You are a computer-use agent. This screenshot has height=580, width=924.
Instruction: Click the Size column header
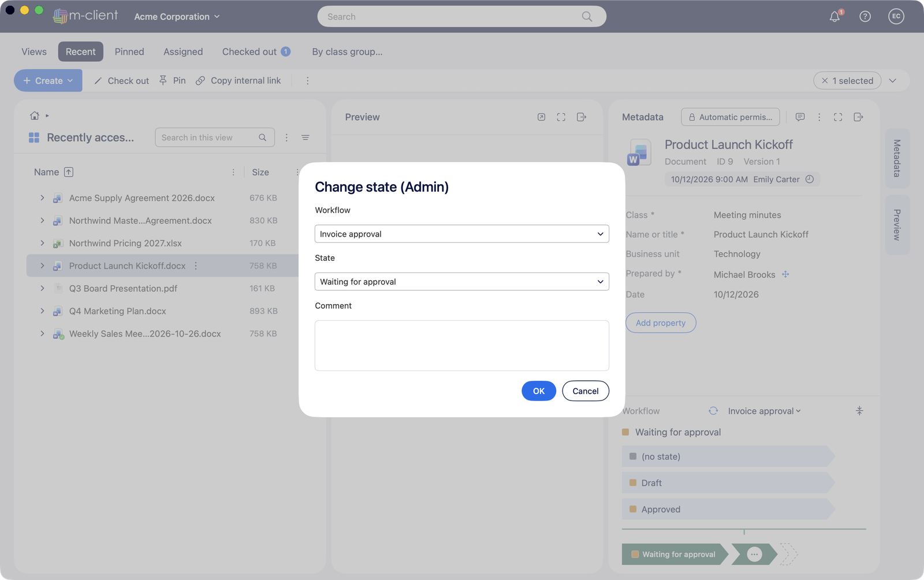pos(260,172)
